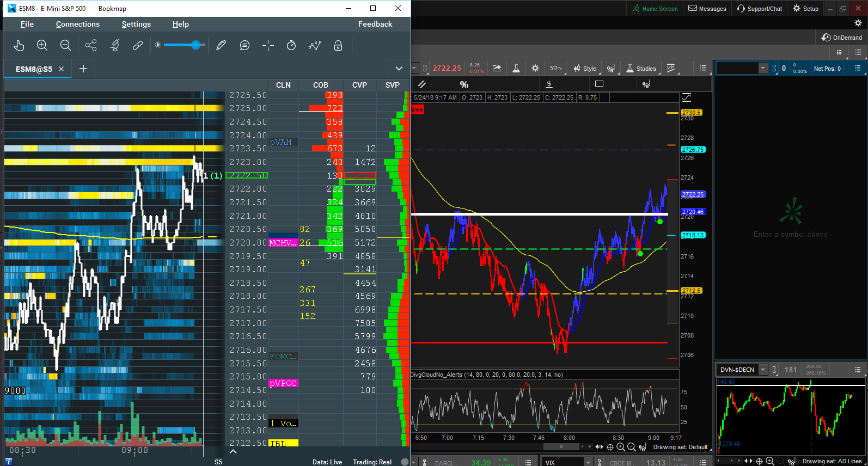868x466 pixels.
Task: Add a new instrument tab with plus
Action: click(83, 69)
